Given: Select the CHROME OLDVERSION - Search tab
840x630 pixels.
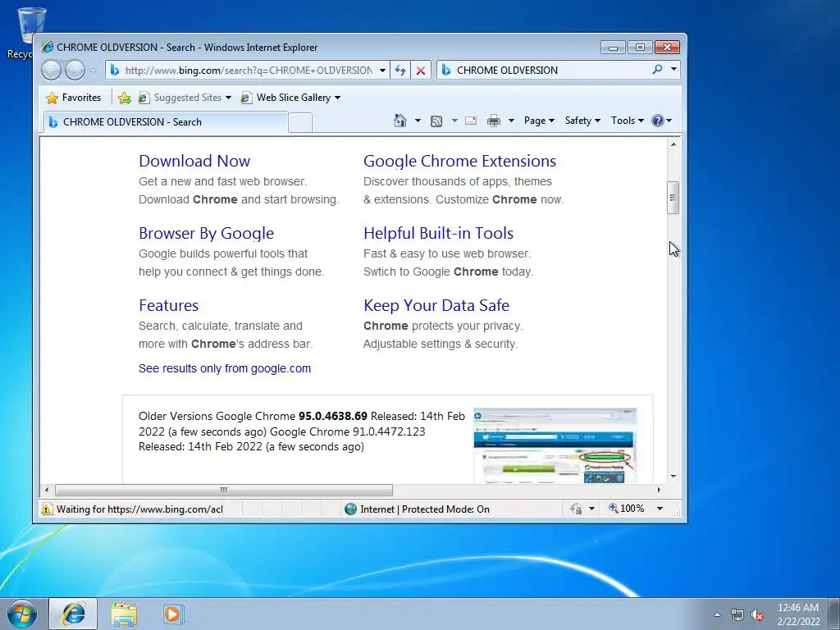Looking at the screenshot, I should coord(165,122).
